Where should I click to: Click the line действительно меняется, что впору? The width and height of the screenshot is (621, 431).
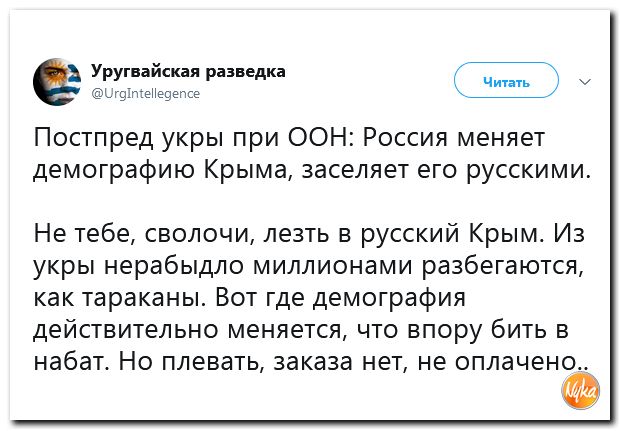coord(301,330)
